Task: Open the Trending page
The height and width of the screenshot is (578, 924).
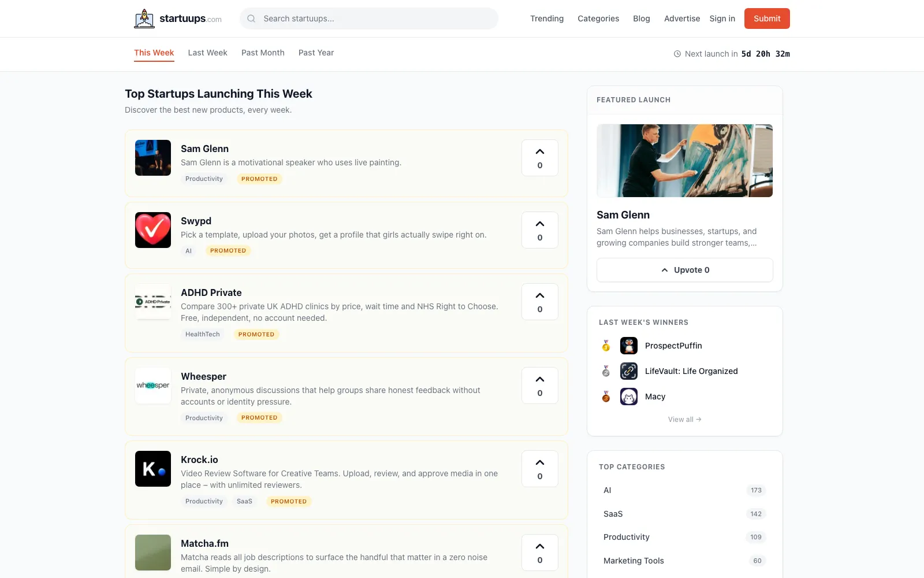Action: 547,18
